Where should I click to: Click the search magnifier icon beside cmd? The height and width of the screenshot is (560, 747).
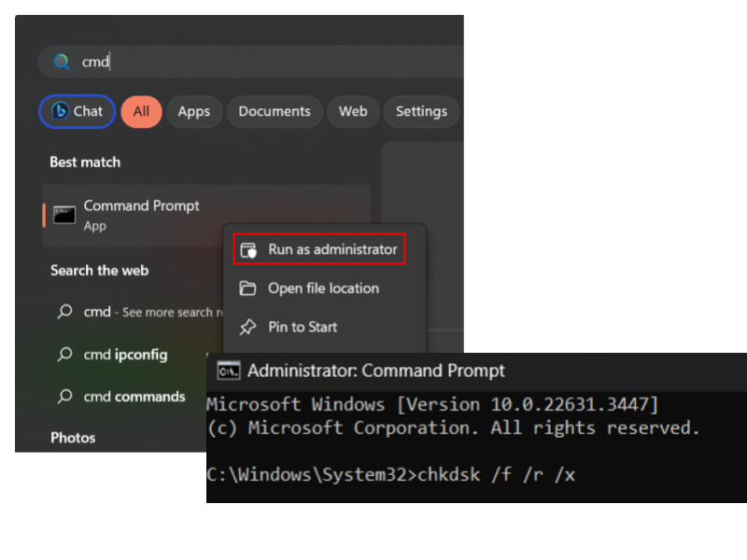tap(62, 62)
